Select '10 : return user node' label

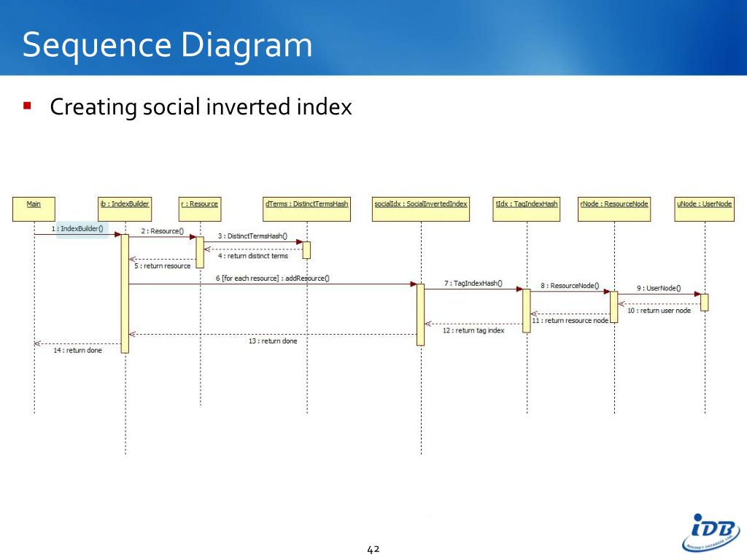click(659, 311)
